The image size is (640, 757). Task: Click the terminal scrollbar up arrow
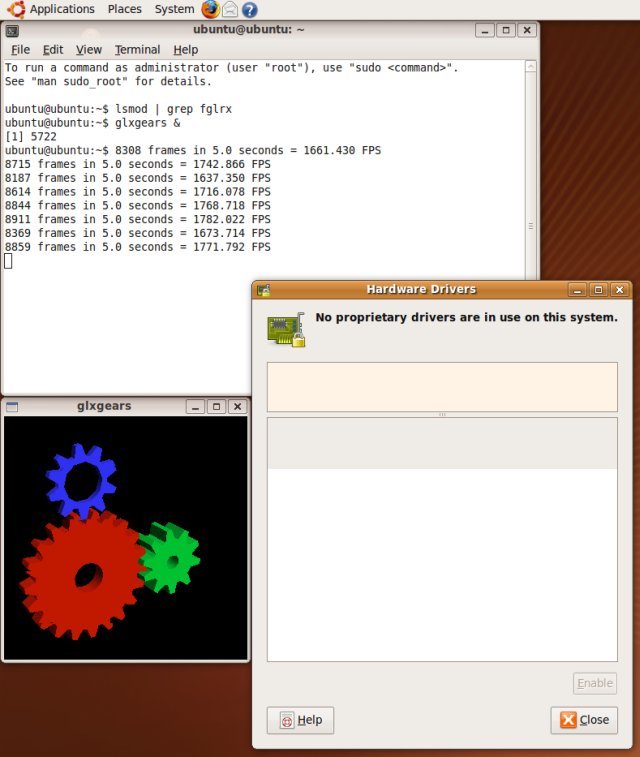pyautogui.click(x=530, y=66)
